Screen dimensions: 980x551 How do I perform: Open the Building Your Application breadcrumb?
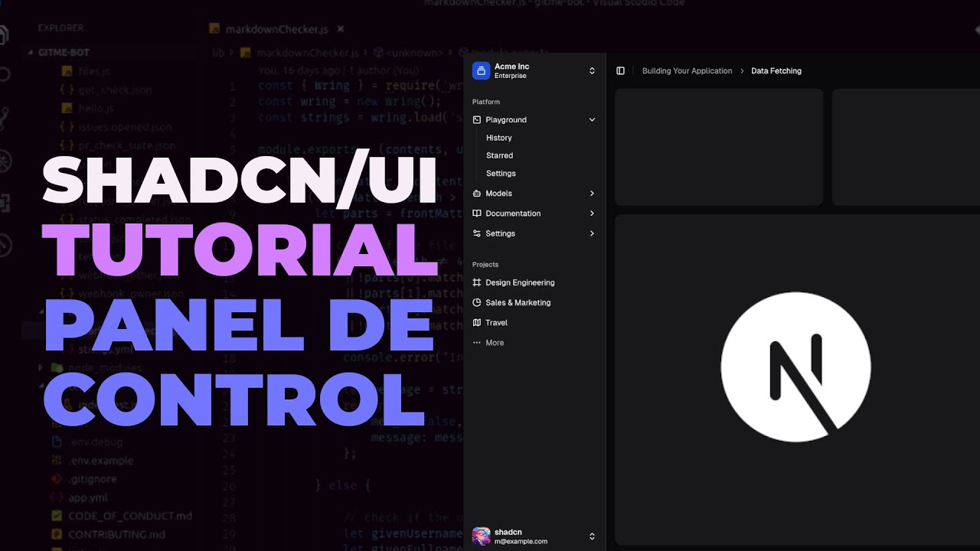click(687, 71)
